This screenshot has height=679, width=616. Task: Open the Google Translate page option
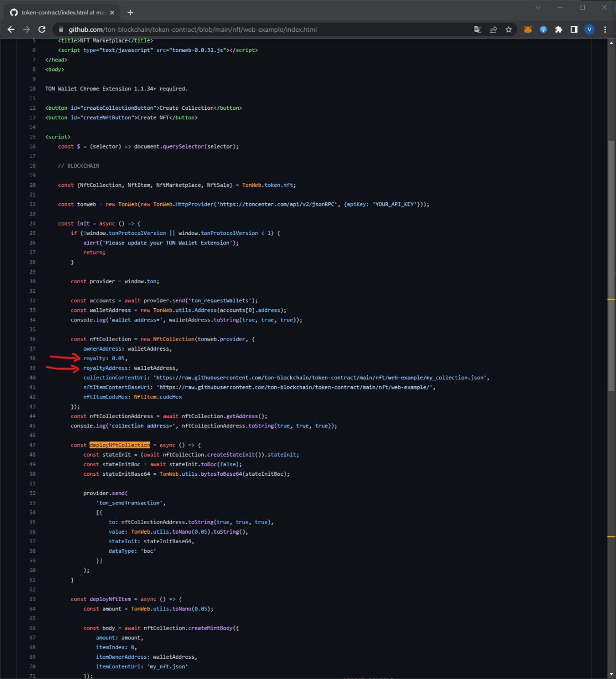click(x=478, y=30)
